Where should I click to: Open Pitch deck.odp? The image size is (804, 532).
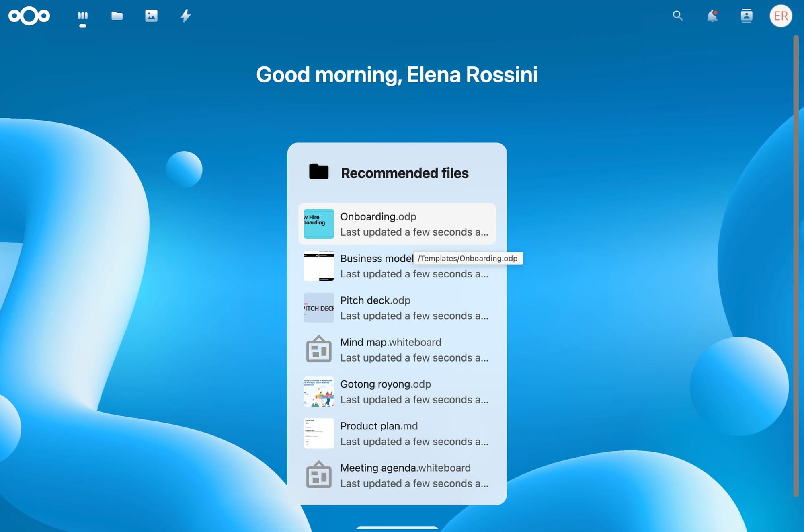tap(397, 308)
